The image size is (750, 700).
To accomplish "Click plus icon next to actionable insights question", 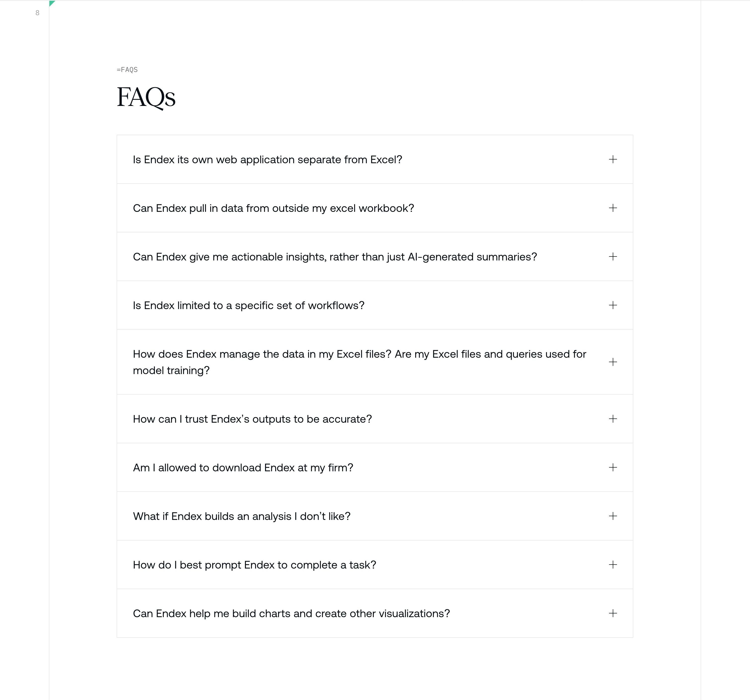I will click(613, 256).
